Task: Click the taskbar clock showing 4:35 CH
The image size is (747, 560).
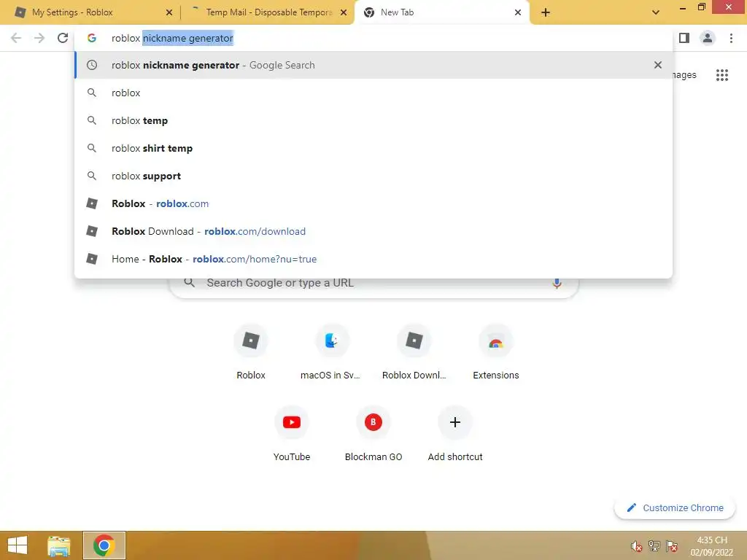Action: pyautogui.click(x=712, y=546)
